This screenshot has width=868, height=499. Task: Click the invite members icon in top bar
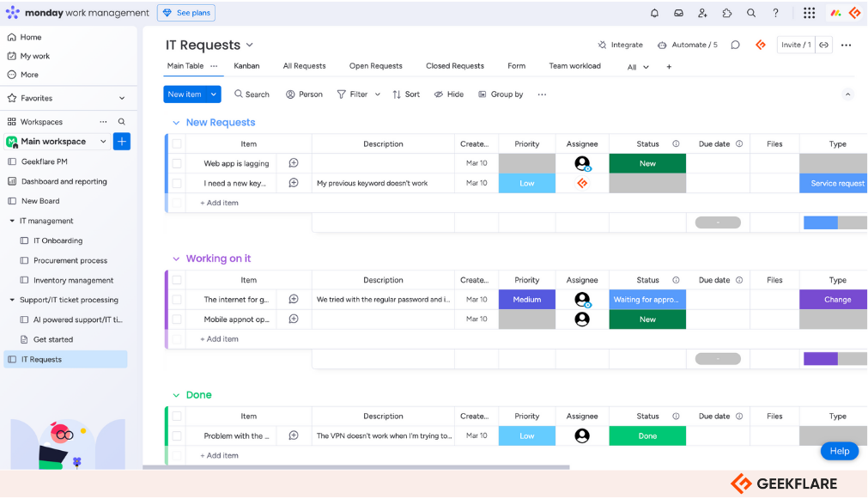(x=702, y=13)
